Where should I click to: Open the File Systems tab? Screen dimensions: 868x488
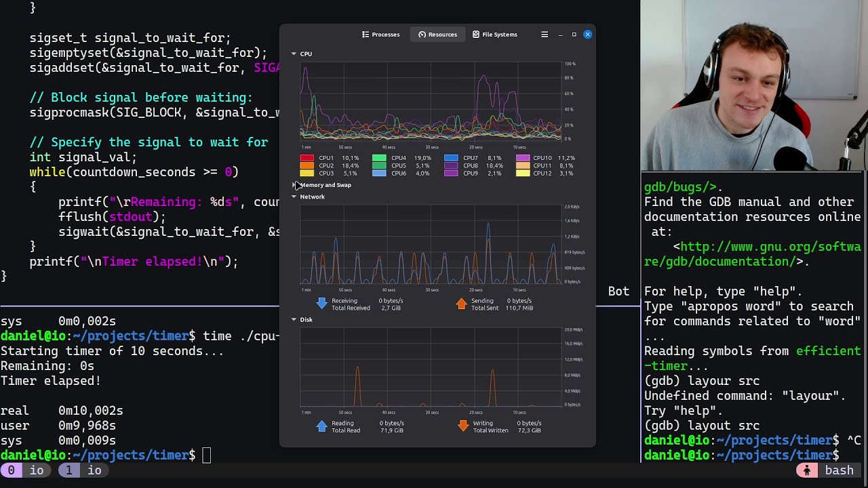[495, 35]
